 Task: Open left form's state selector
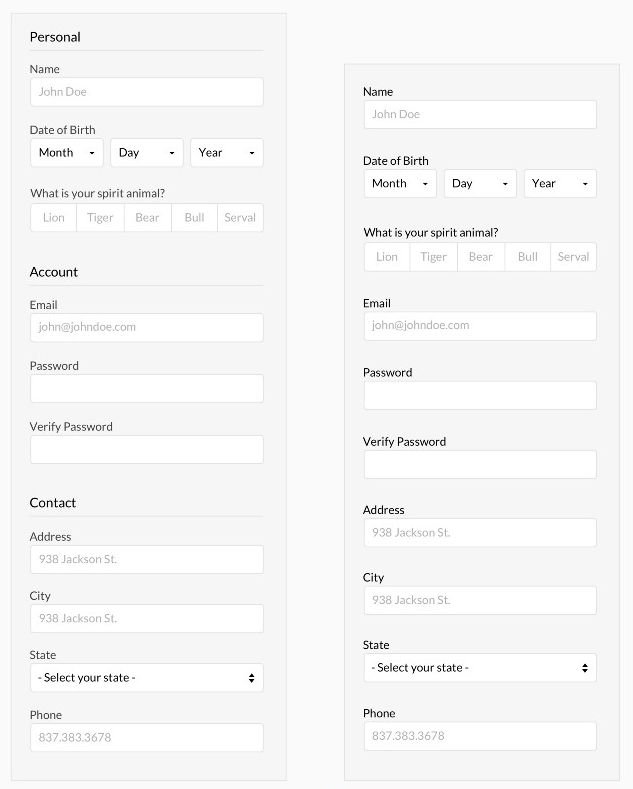(147, 678)
